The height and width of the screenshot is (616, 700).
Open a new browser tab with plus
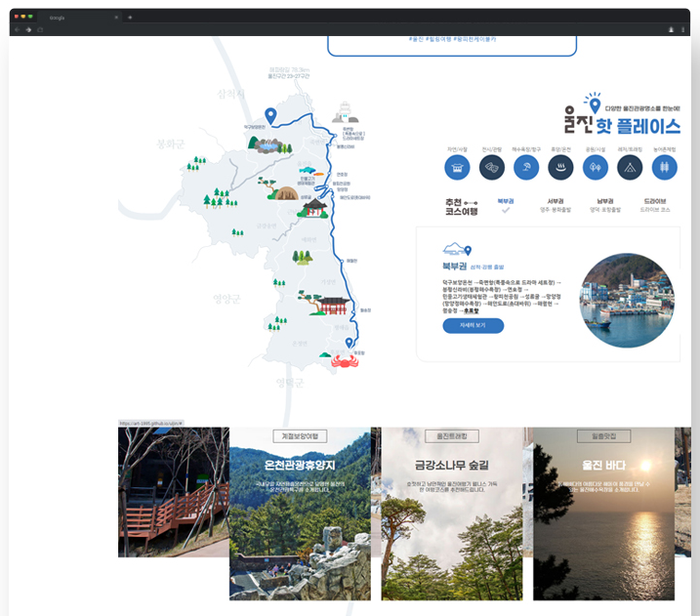[x=130, y=18]
